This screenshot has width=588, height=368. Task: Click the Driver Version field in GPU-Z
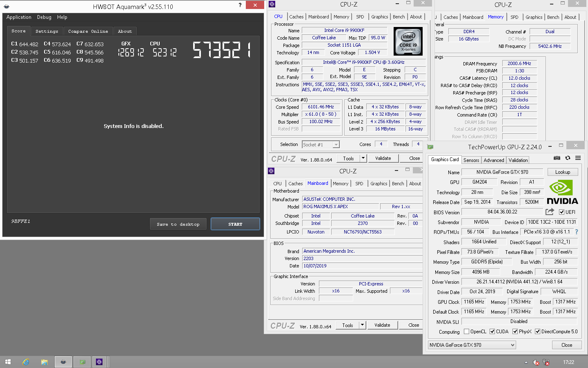(519, 282)
